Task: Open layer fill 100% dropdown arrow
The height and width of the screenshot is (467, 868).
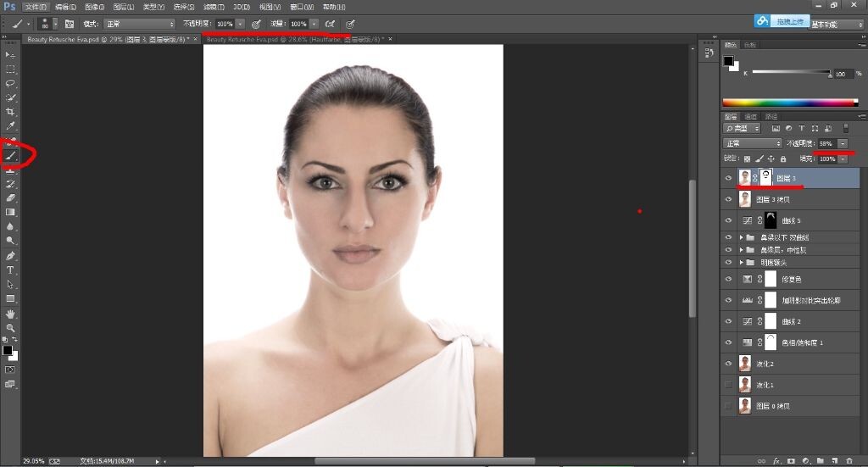Action: tap(843, 158)
